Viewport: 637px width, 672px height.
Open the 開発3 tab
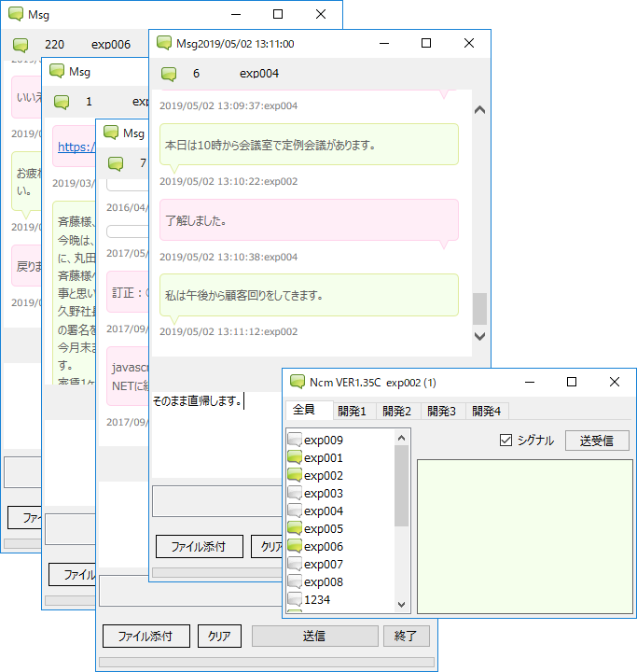tap(441, 411)
